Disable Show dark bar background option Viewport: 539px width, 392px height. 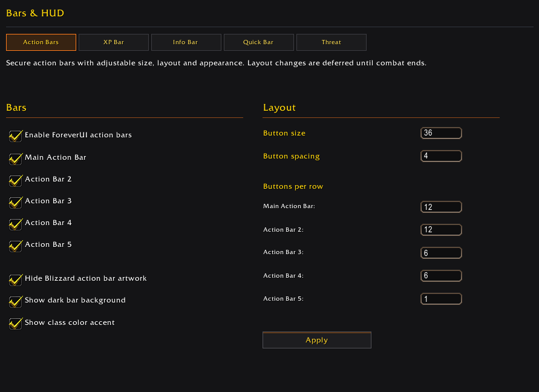coord(16,301)
